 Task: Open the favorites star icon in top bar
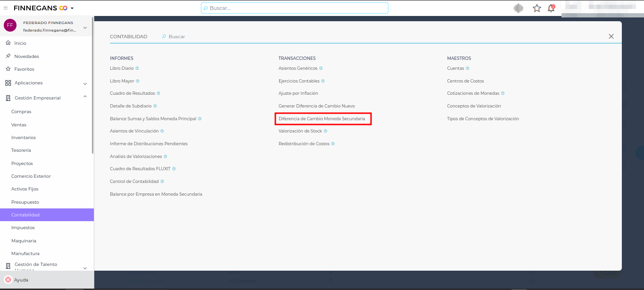tap(537, 8)
